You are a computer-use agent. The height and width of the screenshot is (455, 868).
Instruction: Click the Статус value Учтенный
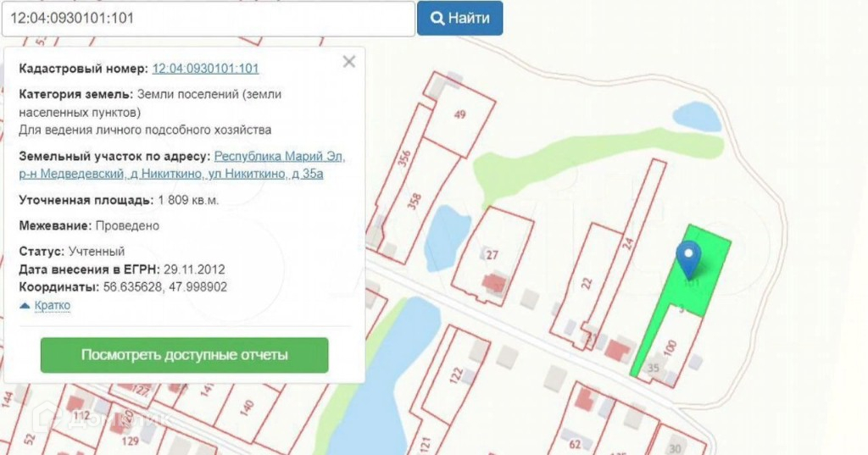coord(97,252)
